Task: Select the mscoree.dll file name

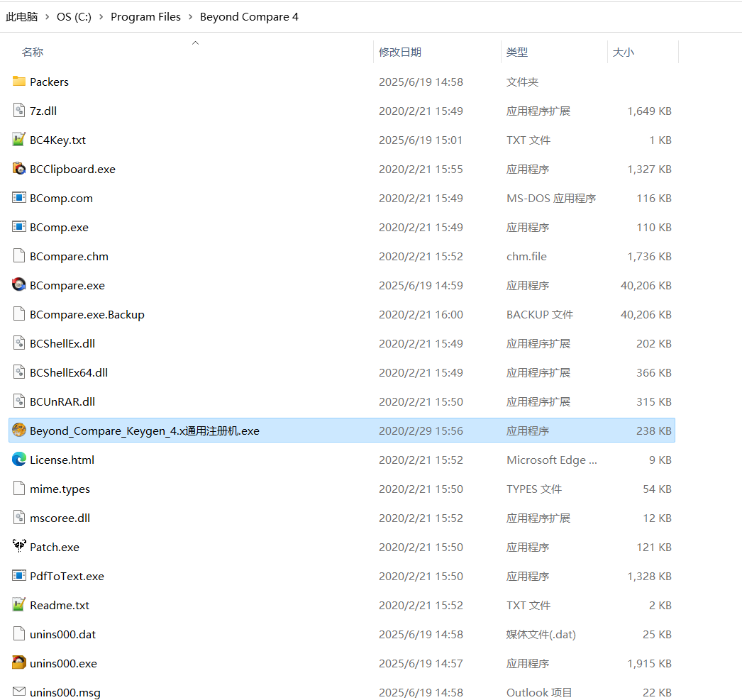Action: (60, 518)
